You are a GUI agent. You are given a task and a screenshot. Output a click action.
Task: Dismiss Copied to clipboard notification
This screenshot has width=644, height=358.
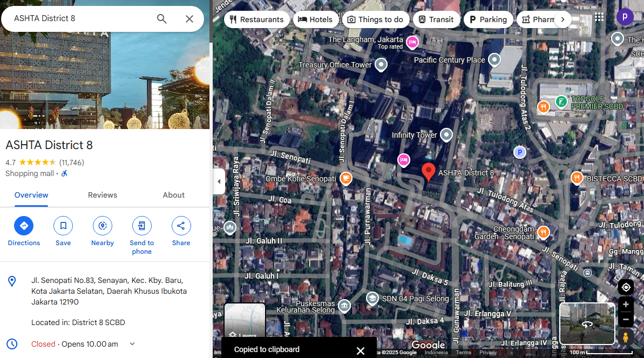pos(360,350)
